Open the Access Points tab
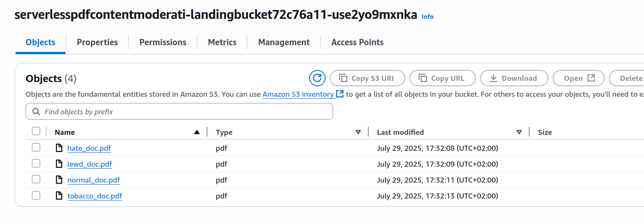 point(357,42)
